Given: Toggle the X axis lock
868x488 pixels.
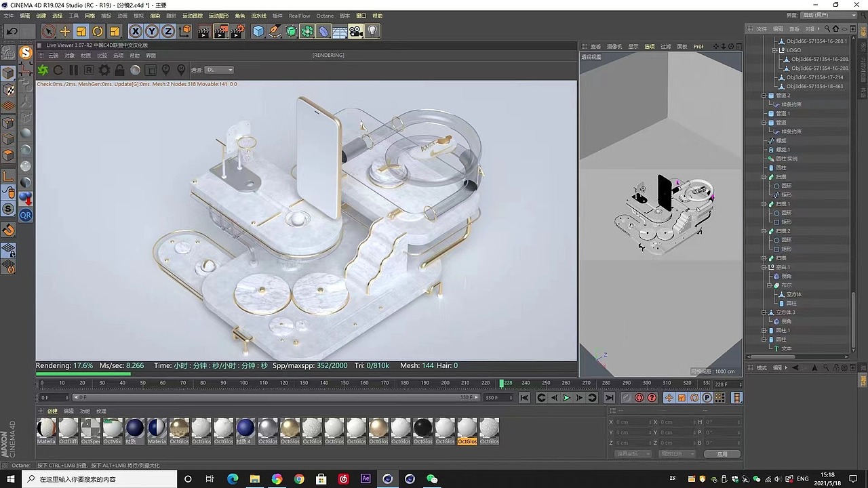Looking at the screenshot, I should pos(136,31).
